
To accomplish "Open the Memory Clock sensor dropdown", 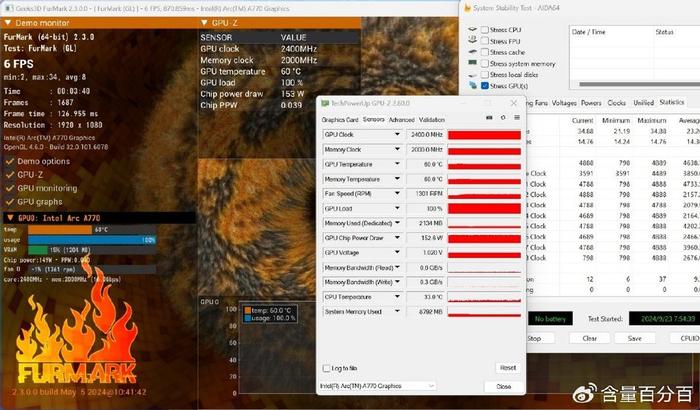I will click(397, 149).
